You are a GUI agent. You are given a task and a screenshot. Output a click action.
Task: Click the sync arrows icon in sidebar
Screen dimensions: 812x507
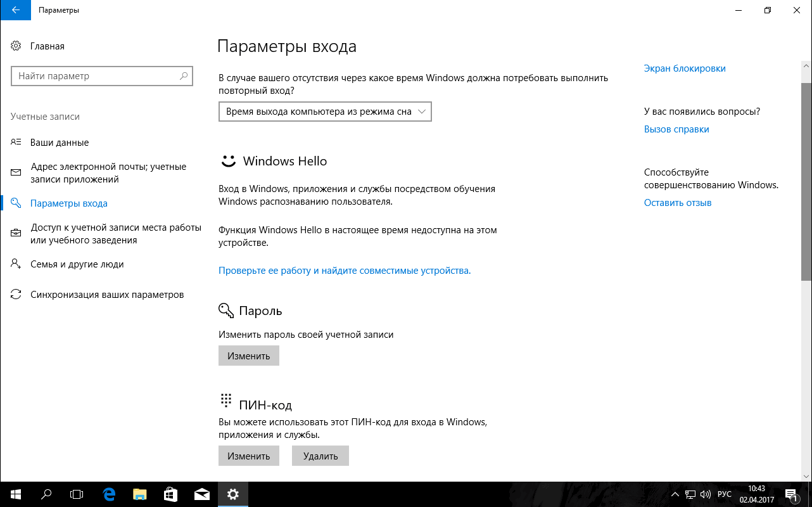[x=16, y=295]
